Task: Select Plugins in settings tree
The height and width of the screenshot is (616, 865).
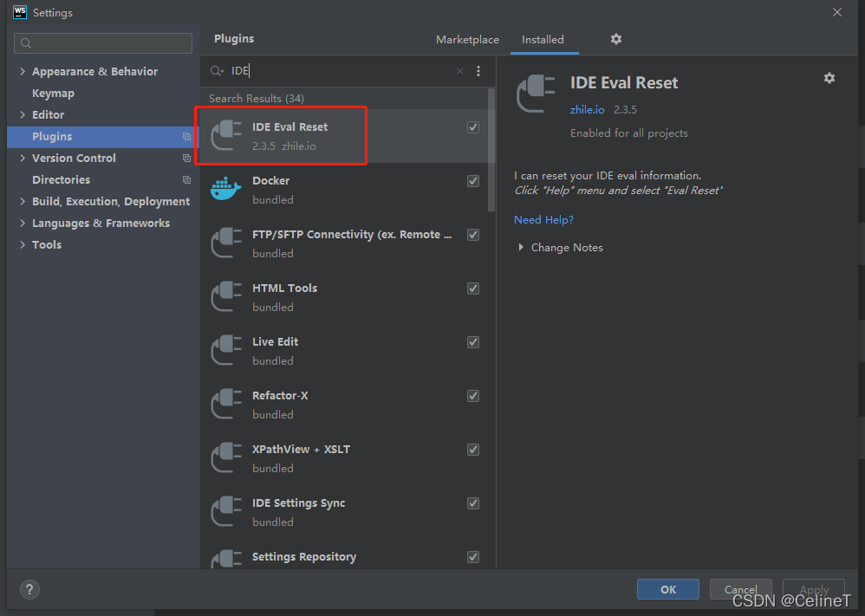Action: click(x=103, y=137)
